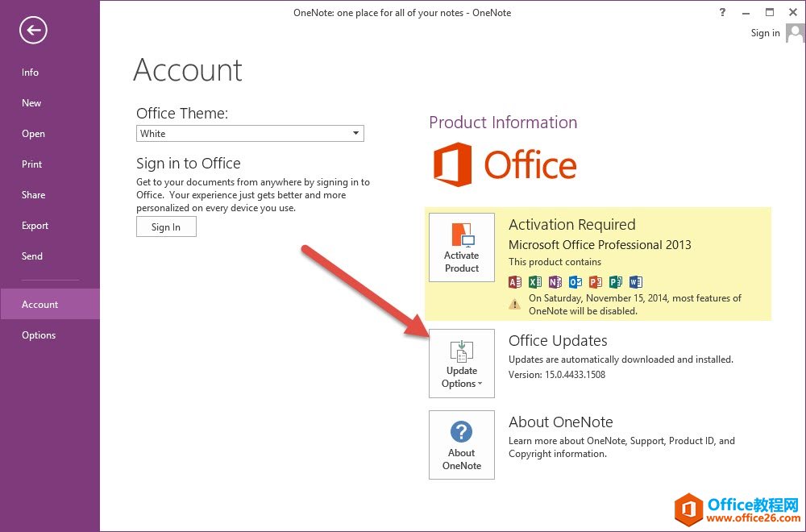Maximize the OneNote window
Screen dimensions: 806x532
(770, 12)
